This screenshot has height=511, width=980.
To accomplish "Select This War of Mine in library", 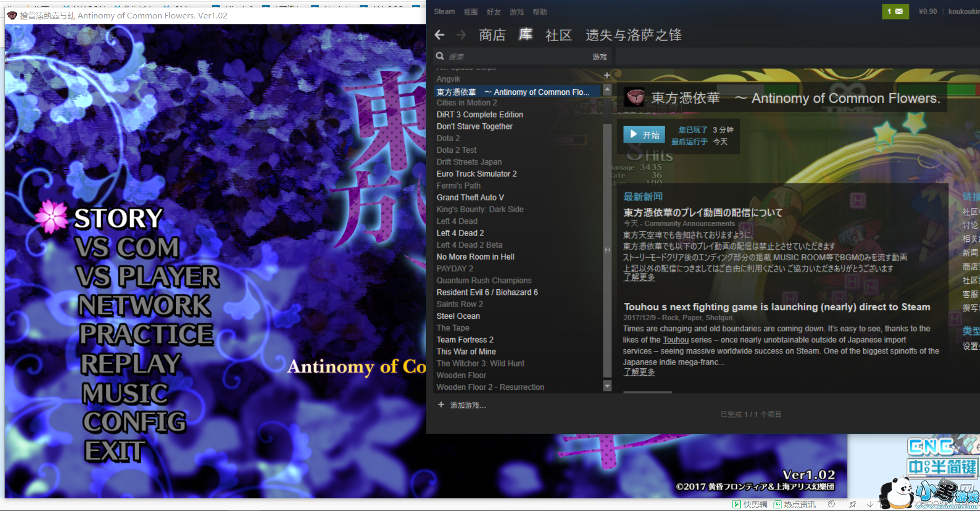I will point(466,351).
